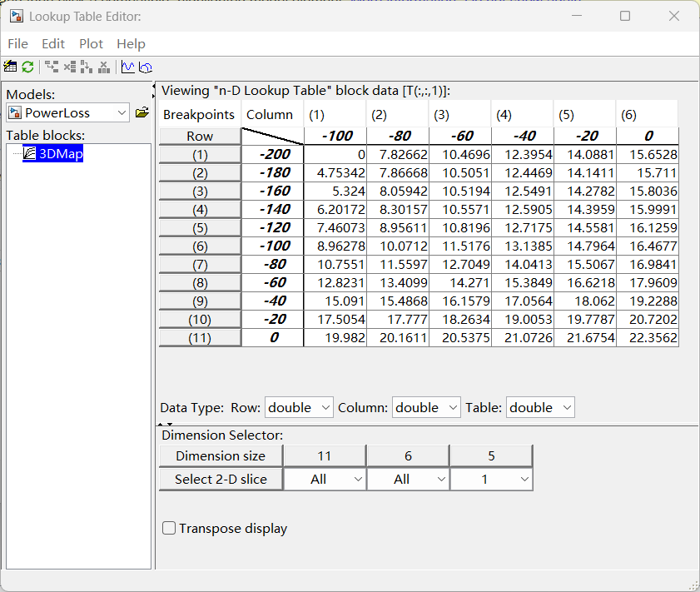Click the window resize grip corner
Screen dimensions: 700x592
[x=693, y=585]
